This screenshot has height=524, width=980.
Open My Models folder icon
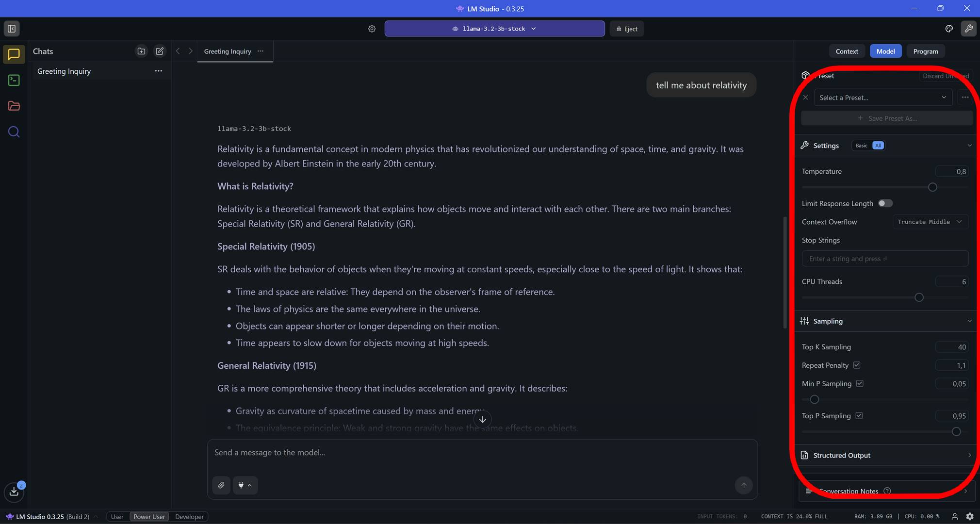(x=14, y=106)
